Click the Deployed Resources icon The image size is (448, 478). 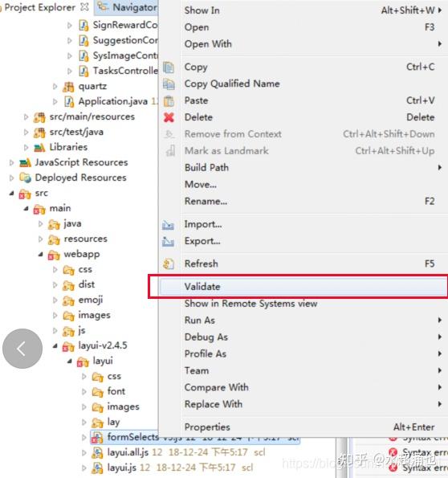tap(26, 178)
